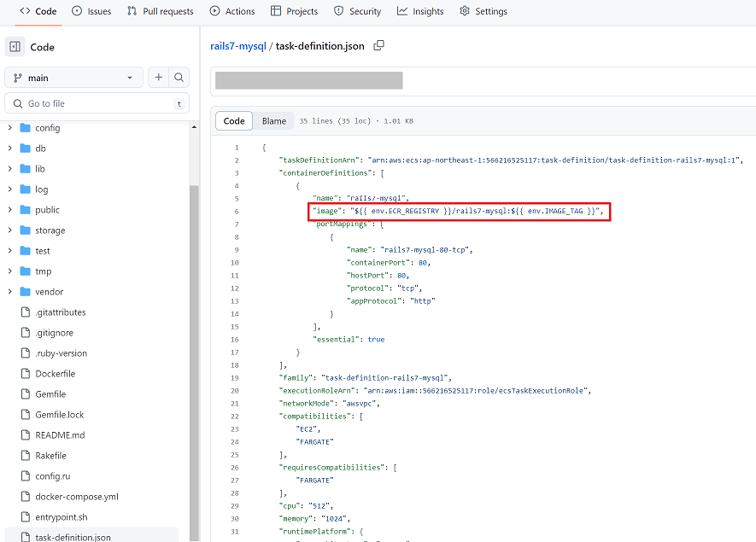Open the main branch dropdown

pos(73,78)
